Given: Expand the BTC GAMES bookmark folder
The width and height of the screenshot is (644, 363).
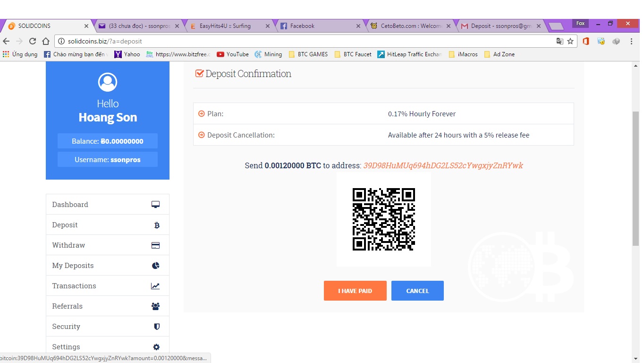Looking at the screenshot, I should [x=308, y=54].
